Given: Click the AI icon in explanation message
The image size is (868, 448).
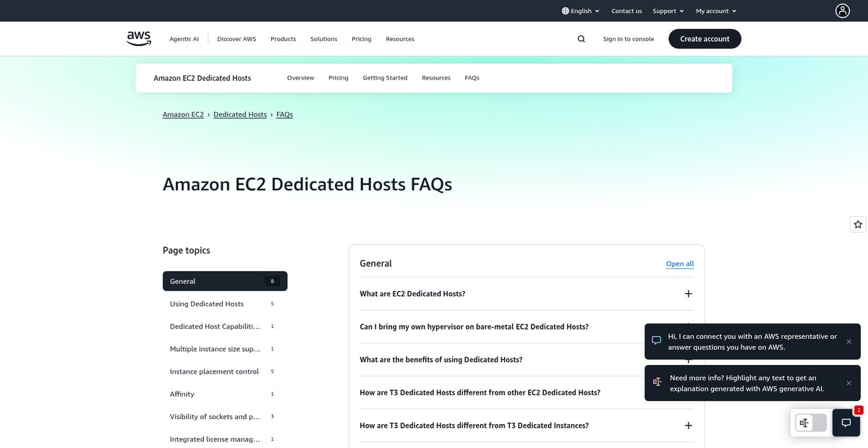Looking at the screenshot, I should tap(657, 382).
